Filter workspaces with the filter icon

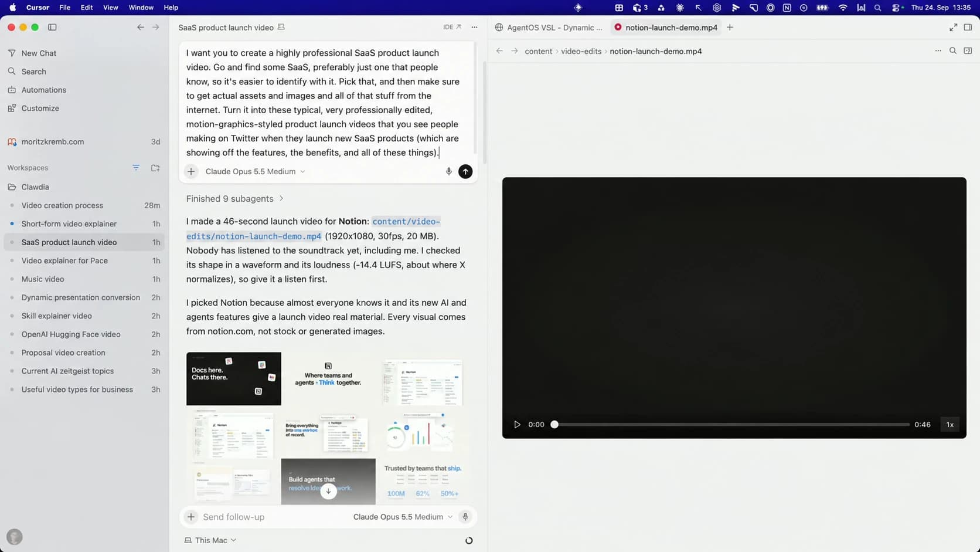[136, 168]
